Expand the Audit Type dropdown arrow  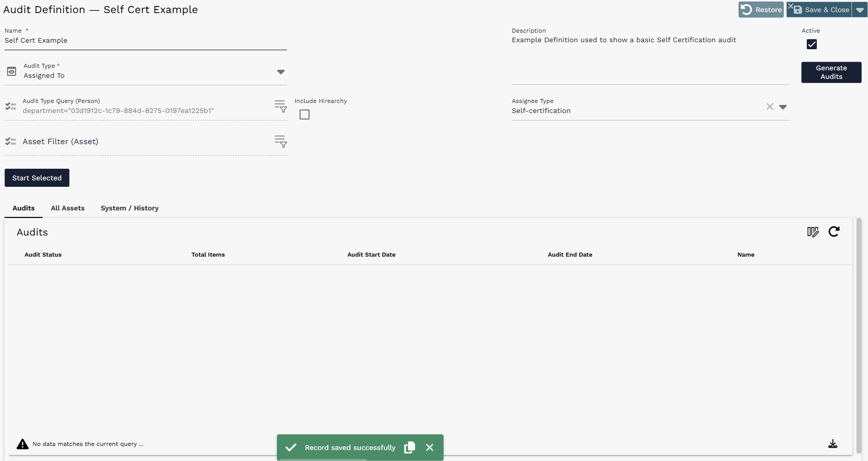(281, 72)
